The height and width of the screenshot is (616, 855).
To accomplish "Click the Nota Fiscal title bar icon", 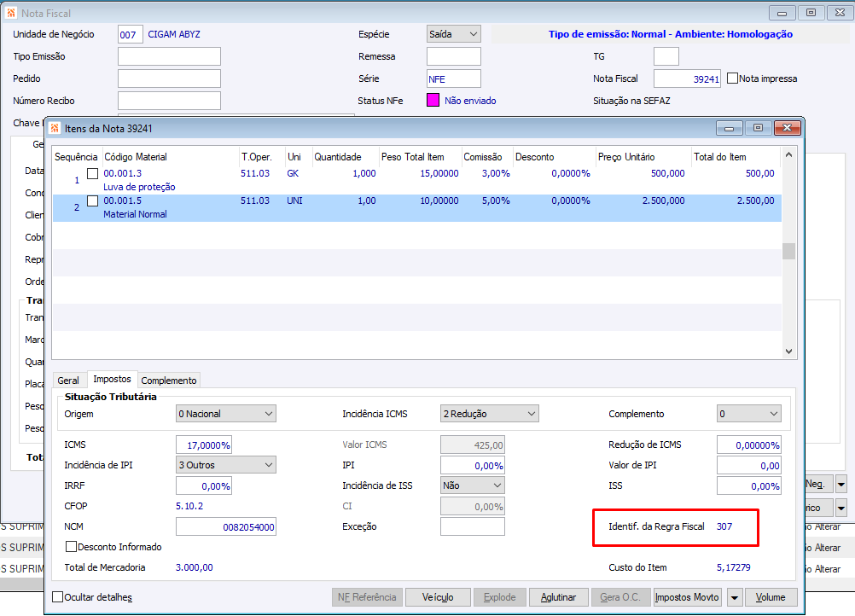I will point(11,13).
